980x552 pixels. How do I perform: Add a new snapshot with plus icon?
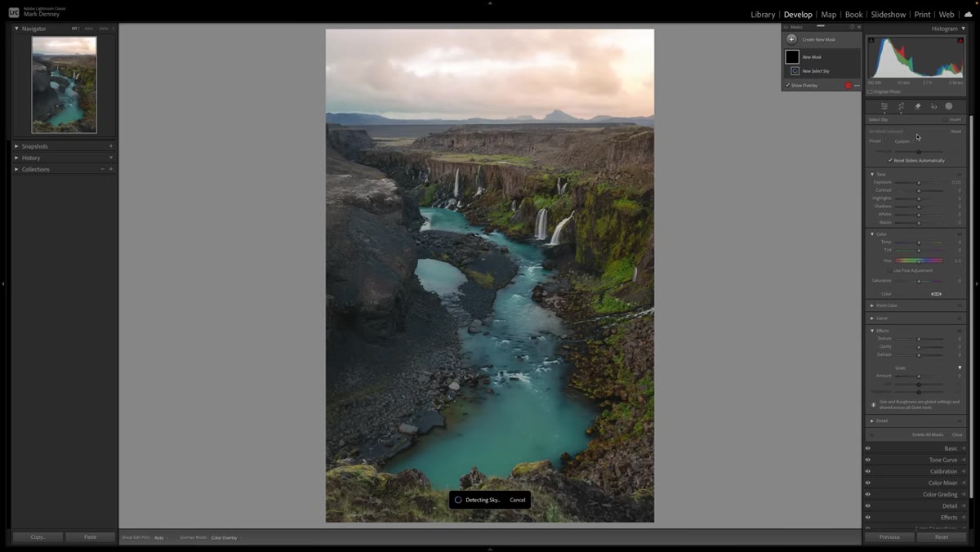click(111, 146)
